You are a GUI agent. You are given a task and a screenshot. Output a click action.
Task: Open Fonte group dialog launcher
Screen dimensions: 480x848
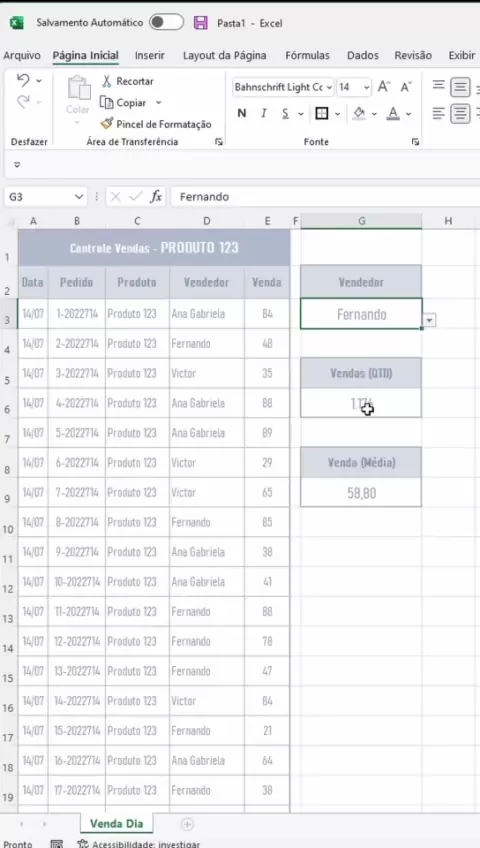(x=415, y=142)
